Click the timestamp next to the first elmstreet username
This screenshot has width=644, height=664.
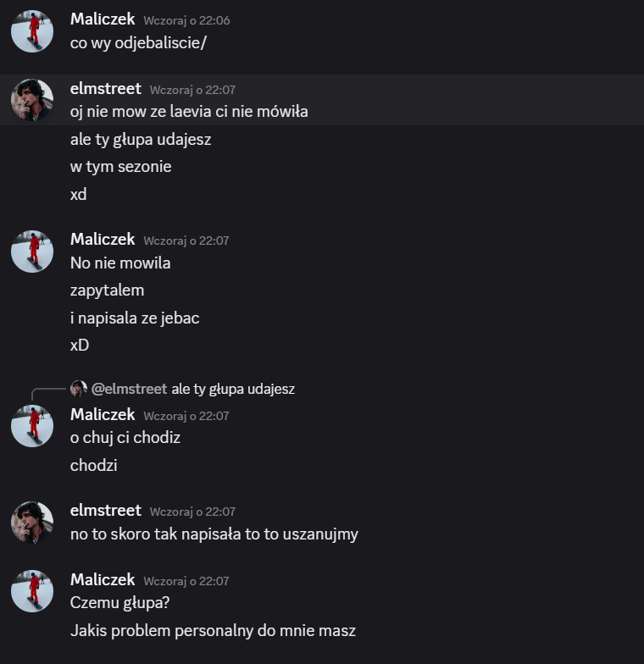click(192, 90)
